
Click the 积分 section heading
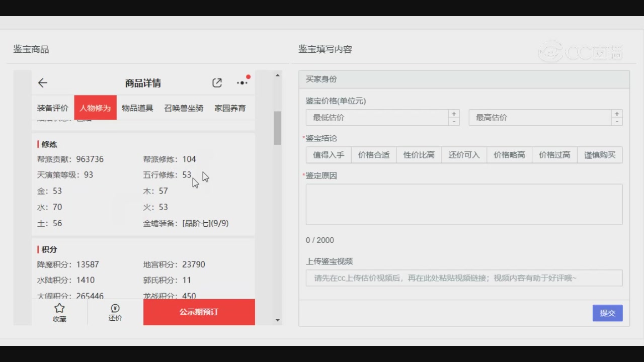point(49,249)
